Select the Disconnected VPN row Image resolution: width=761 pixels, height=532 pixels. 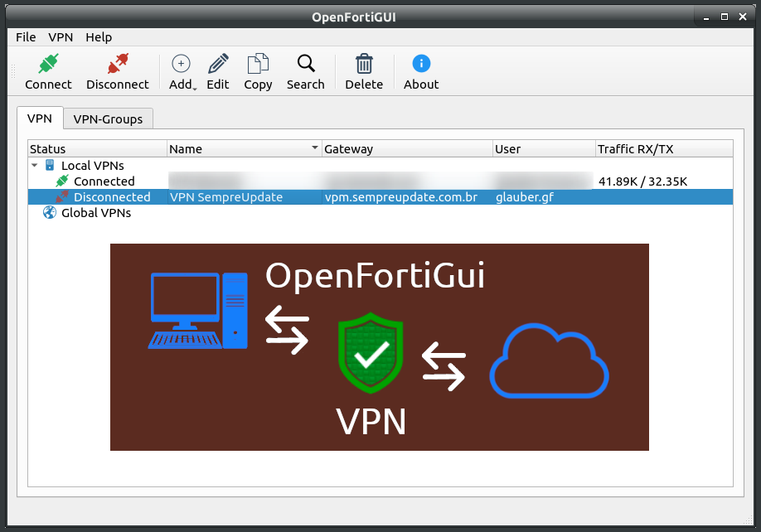coord(380,197)
